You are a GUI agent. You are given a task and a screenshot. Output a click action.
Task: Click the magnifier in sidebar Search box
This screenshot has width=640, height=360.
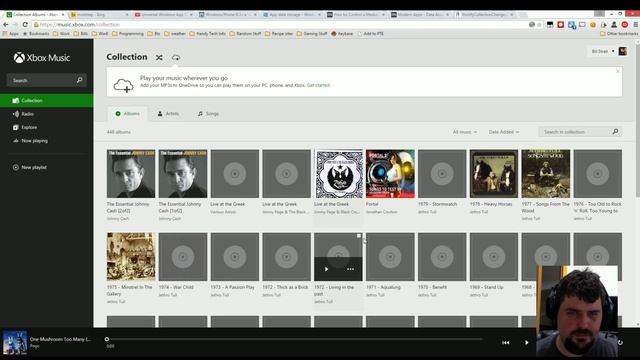[x=80, y=80]
